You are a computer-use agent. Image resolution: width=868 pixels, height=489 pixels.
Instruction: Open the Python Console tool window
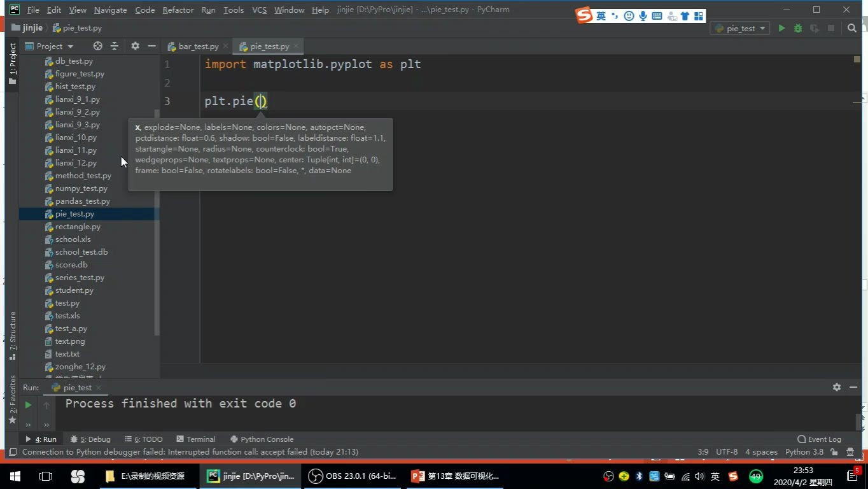pos(262,439)
